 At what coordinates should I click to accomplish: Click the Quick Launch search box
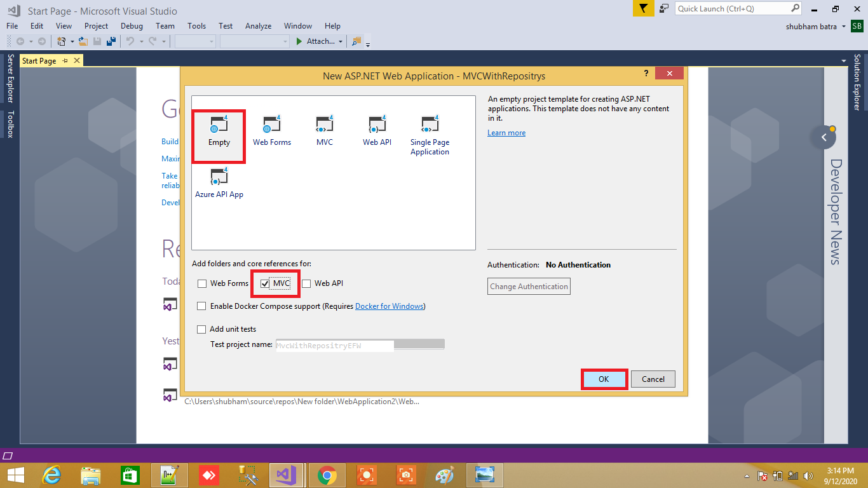(740, 8)
